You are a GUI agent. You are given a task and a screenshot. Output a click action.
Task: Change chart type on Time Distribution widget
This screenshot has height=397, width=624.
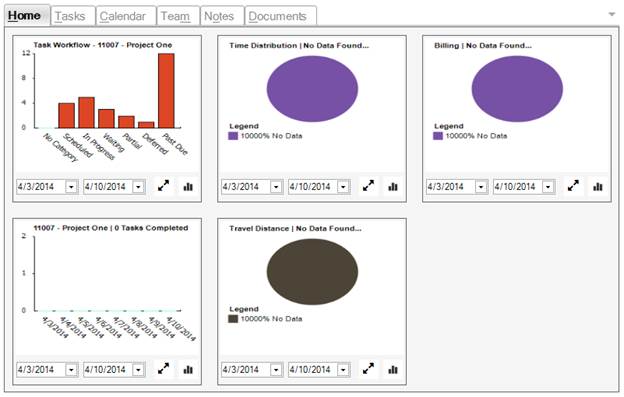click(393, 186)
